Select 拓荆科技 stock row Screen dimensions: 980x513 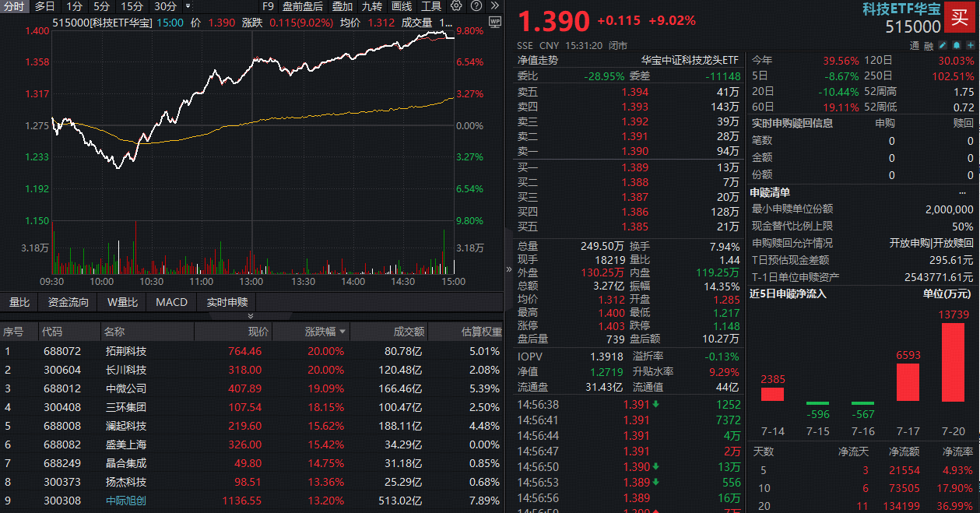pyautogui.click(x=252, y=351)
